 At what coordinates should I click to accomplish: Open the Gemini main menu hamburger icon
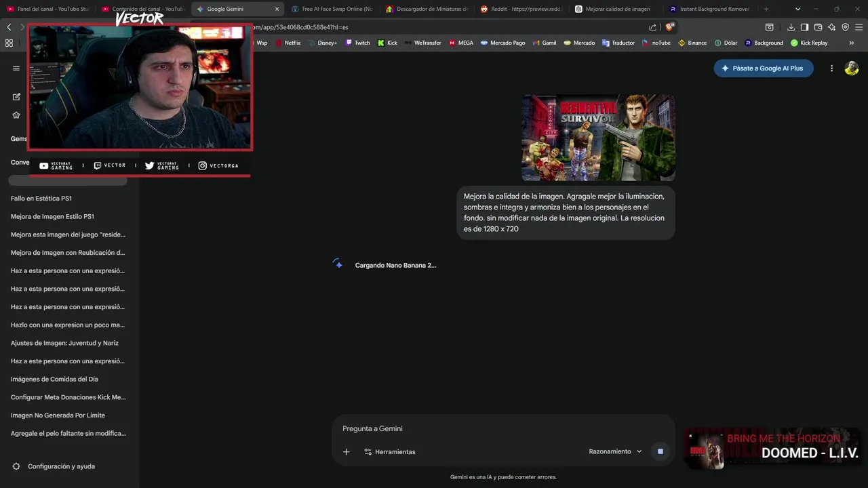(x=16, y=68)
